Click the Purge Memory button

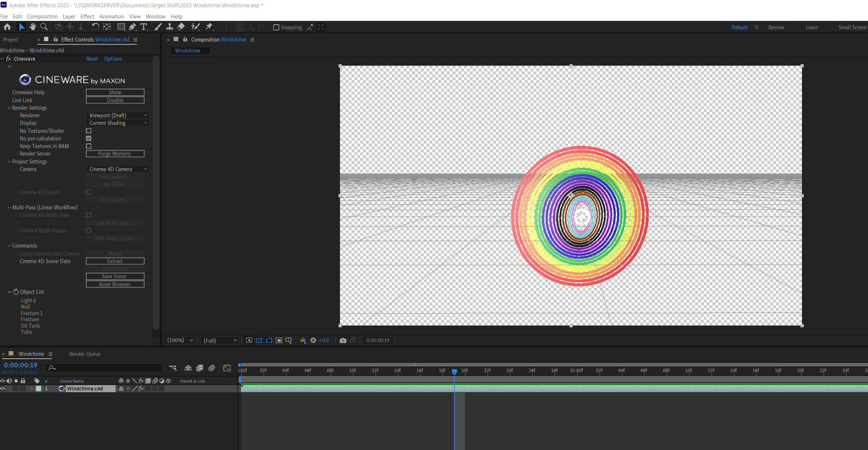[115, 153]
